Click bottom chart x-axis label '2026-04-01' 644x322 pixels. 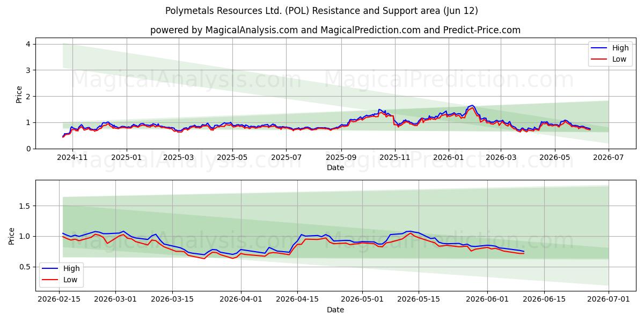[242, 300]
